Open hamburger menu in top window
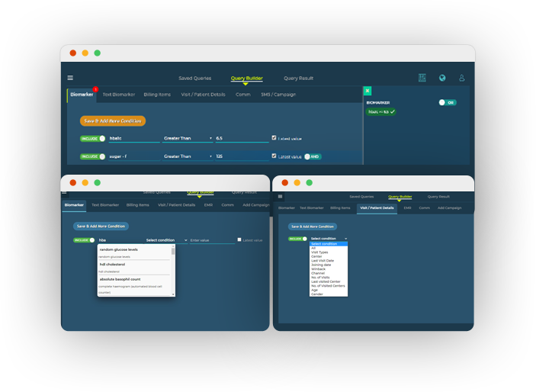536x392 pixels. tap(70, 78)
